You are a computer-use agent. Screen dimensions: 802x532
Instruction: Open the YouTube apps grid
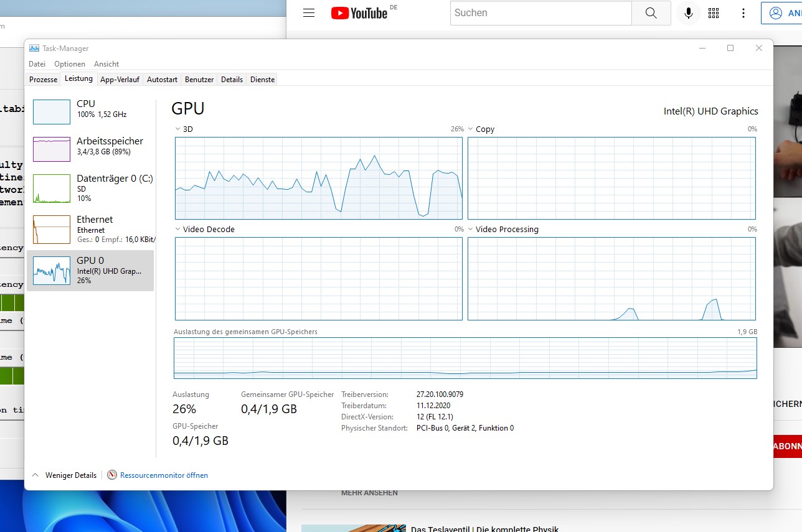[714, 13]
